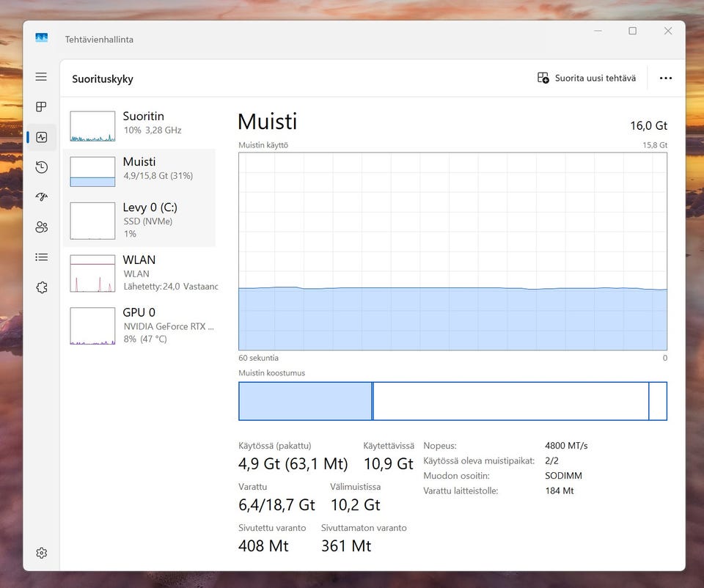Click the Suoritin mini graph thumbnail
704x588 pixels.
coord(92,126)
